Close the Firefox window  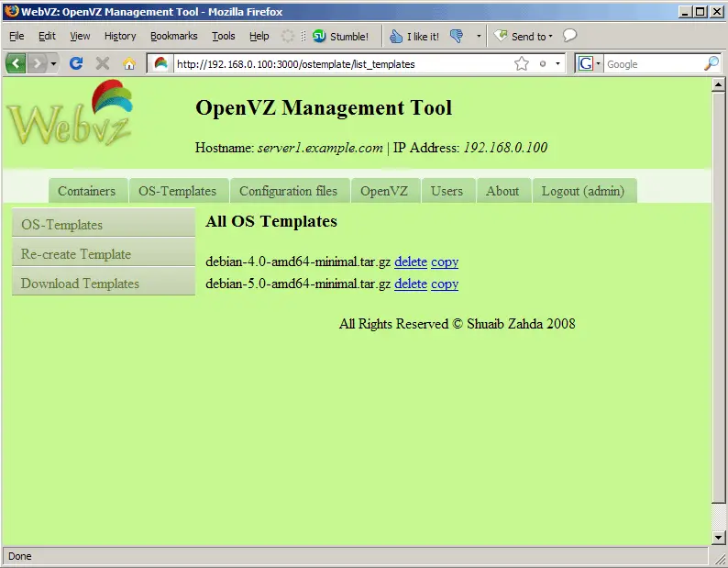click(x=716, y=12)
